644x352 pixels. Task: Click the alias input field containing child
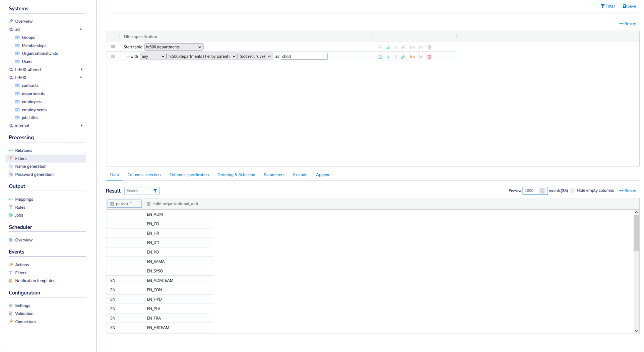point(304,57)
